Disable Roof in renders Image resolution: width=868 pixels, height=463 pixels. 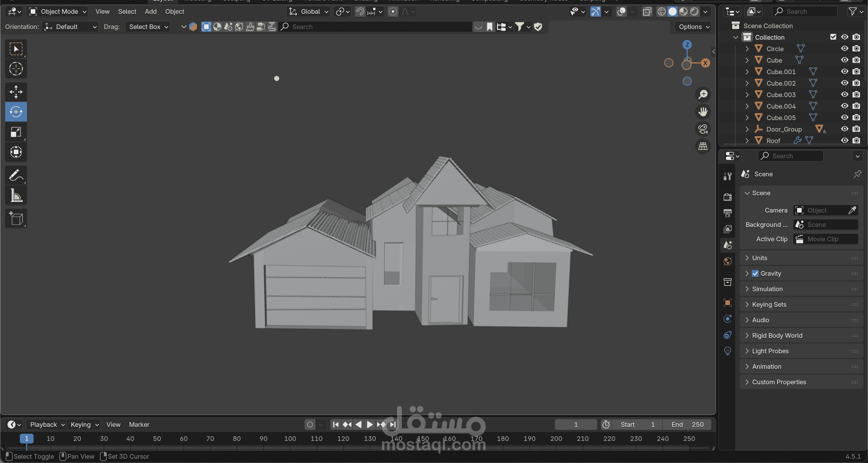click(x=856, y=140)
